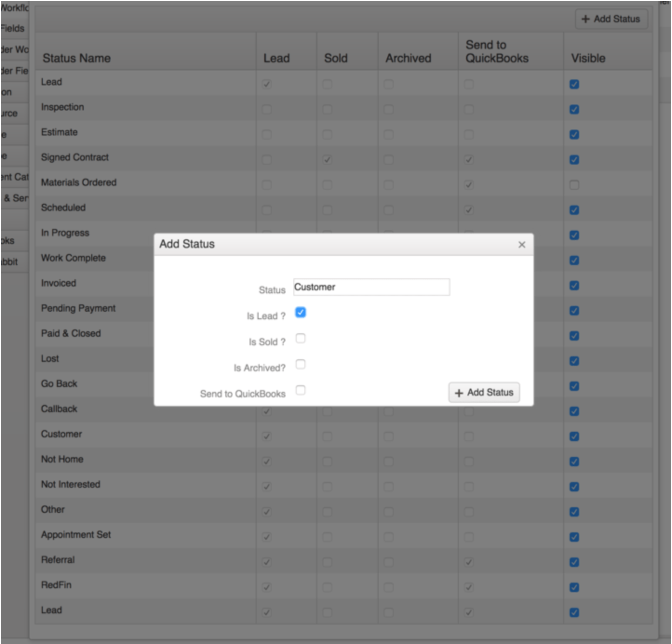The height and width of the screenshot is (644, 672).
Task: Uncheck Send to QuickBooks for the RedFin status
Action: (x=470, y=588)
